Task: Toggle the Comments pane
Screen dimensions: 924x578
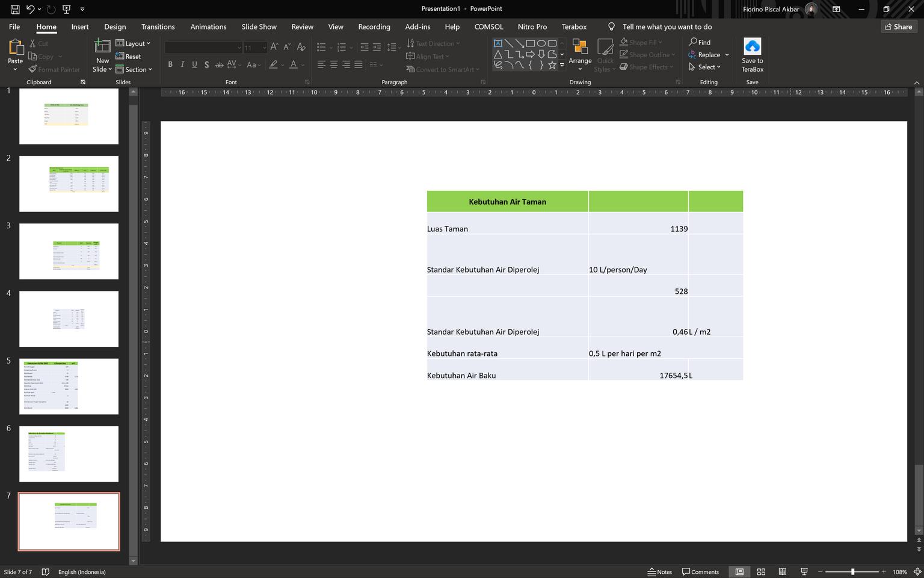Action: (700, 571)
